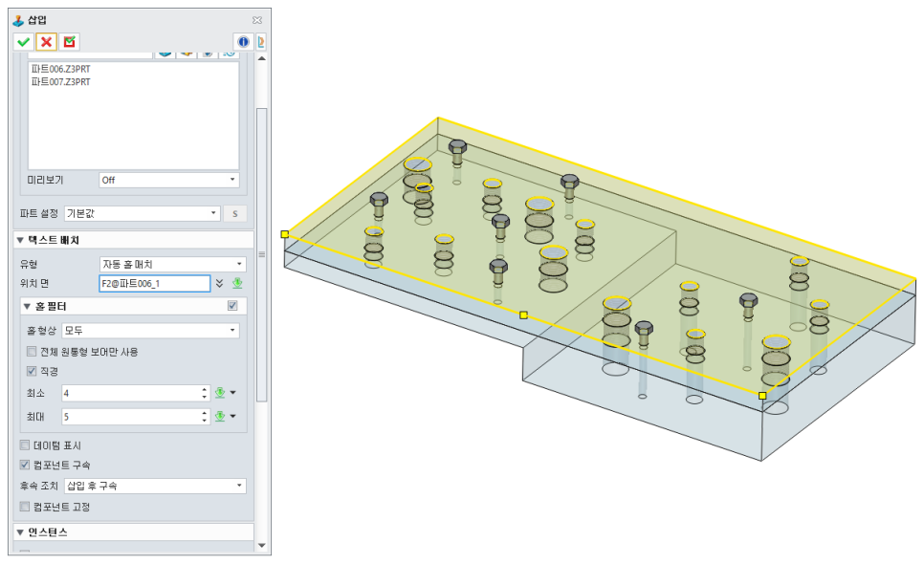Click the green pick icon beside 최대
This screenshot has height=564, width=924.
point(220,416)
